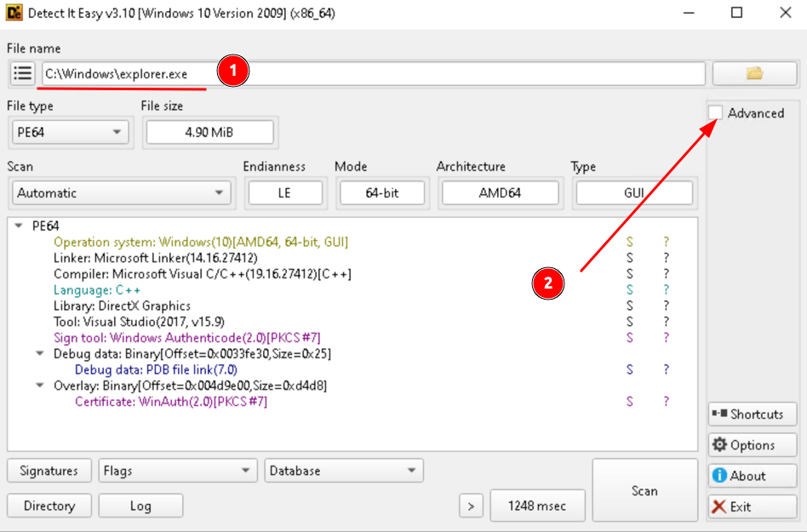Screen dimensions: 807x532
Task: Open the File type PE64 dropdown
Action: [70, 133]
